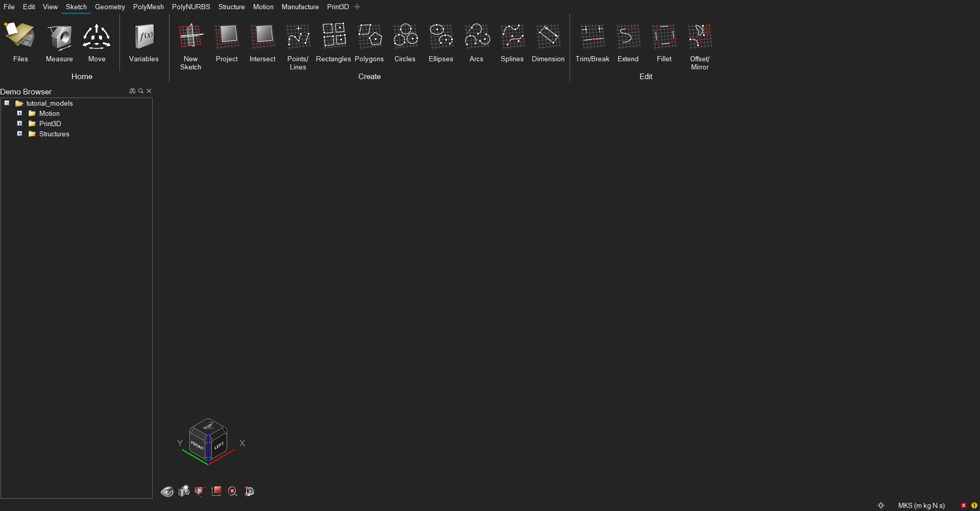Open the Offset/Mirror tool
The image size is (980, 511).
point(699,41)
